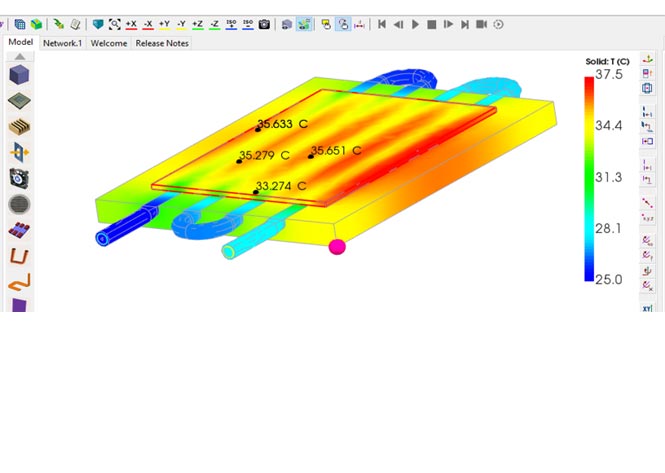This screenshot has width=665, height=473.
Task: Select the ISO plus isometric view
Action: (231, 24)
